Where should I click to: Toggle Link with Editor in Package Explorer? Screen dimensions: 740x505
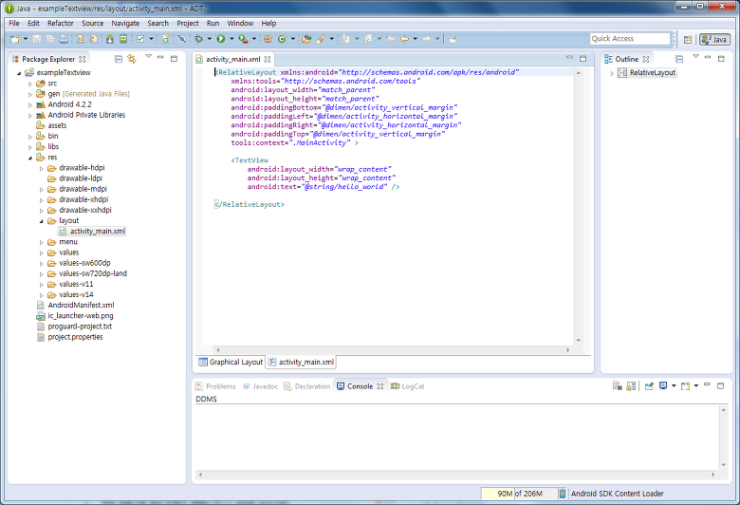(x=132, y=59)
